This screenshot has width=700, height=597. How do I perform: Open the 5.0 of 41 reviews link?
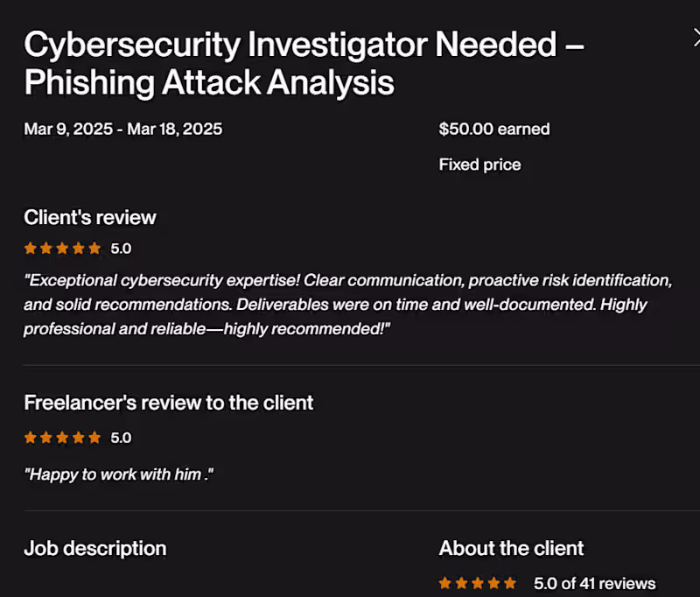point(593,583)
